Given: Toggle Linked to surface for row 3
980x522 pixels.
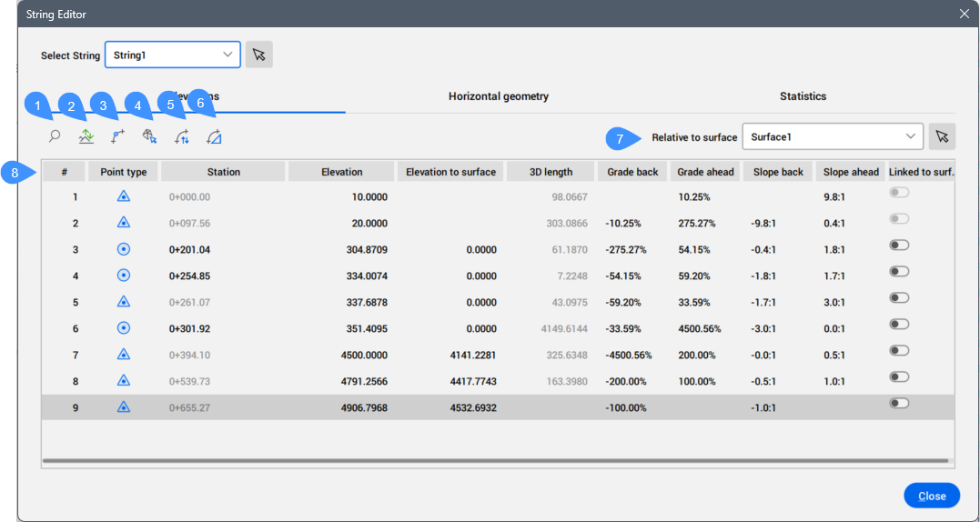Looking at the screenshot, I should 900,246.
